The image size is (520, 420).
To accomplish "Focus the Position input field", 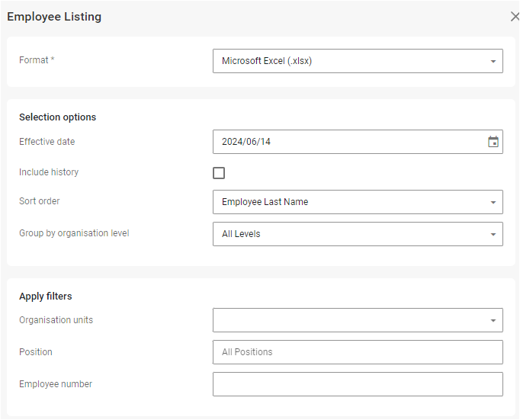I will [x=357, y=352].
